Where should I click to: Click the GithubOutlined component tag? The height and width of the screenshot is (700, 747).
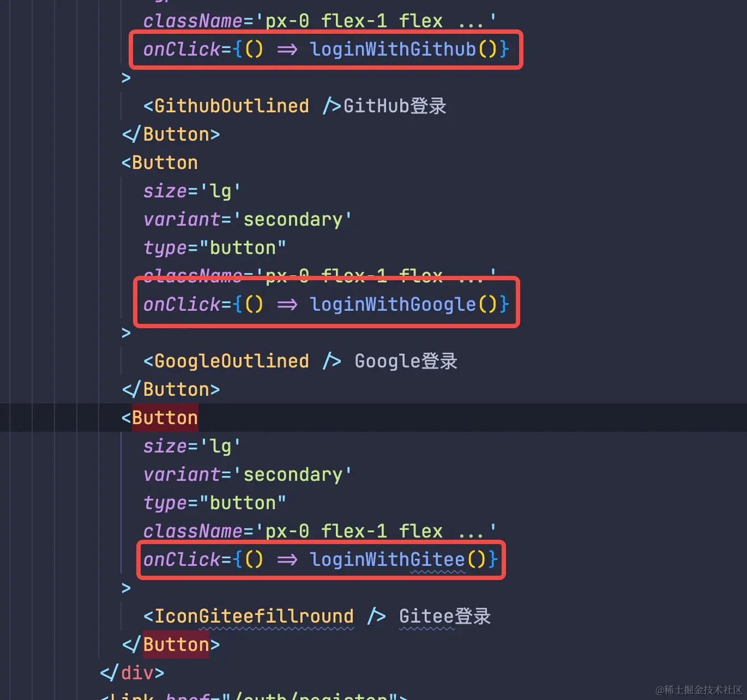point(232,106)
